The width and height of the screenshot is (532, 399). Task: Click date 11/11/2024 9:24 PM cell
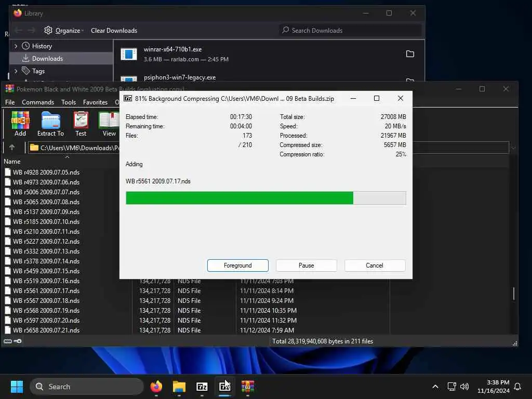pyautogui.click(x=267, y=300)
